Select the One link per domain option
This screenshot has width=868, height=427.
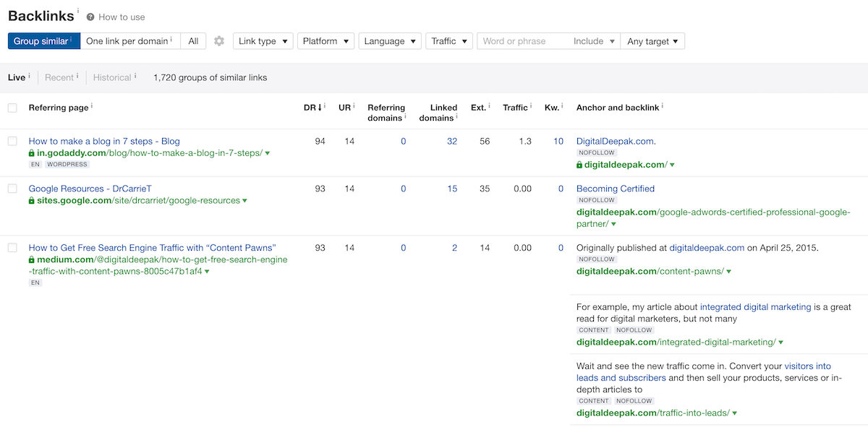129,41
